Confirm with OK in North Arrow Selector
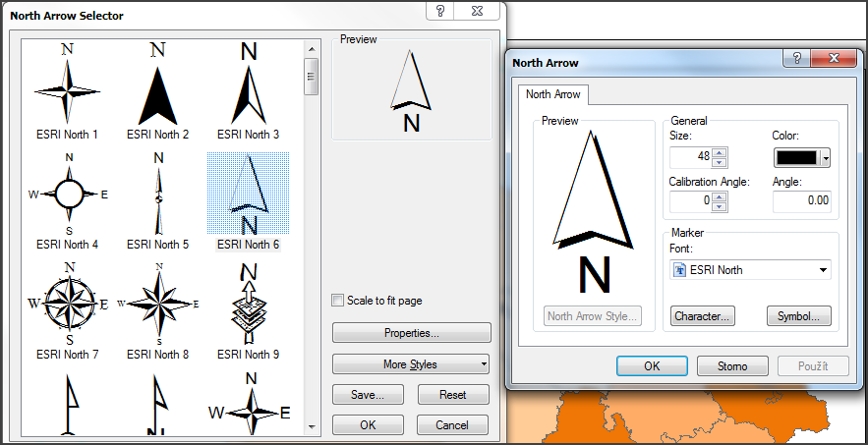 368,425
